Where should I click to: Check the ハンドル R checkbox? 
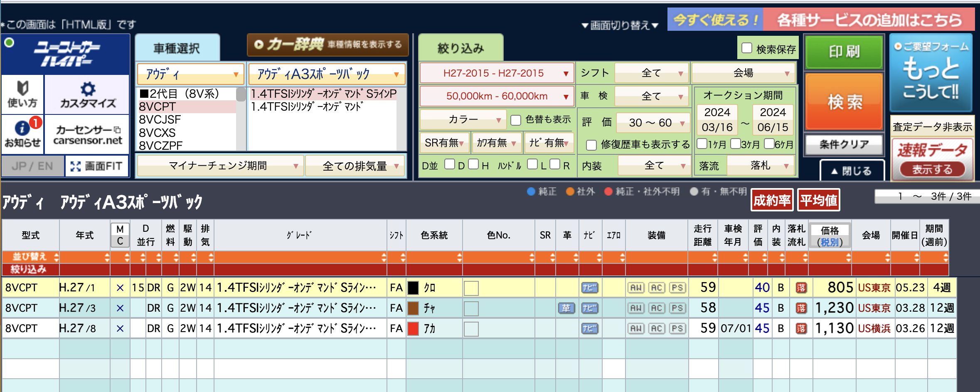pos(555,164)
